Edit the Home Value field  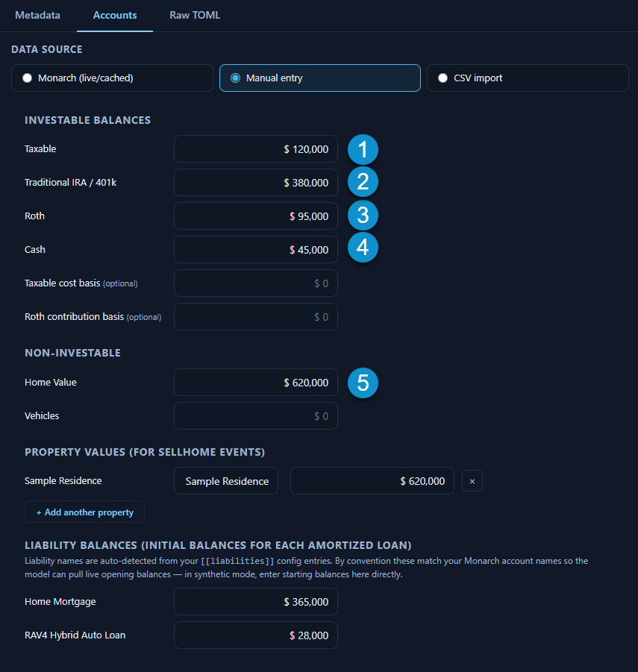(x=256, y=383)
